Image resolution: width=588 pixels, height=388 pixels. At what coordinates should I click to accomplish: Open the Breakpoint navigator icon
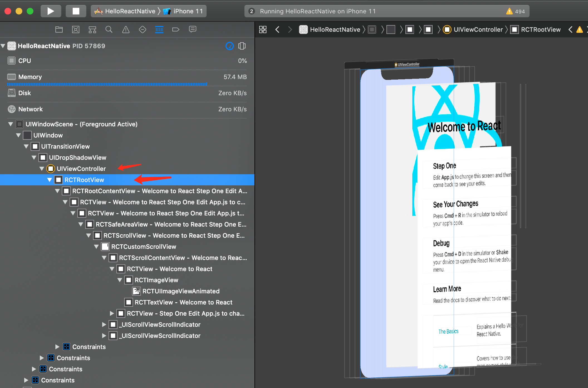[x=176, y=30]
